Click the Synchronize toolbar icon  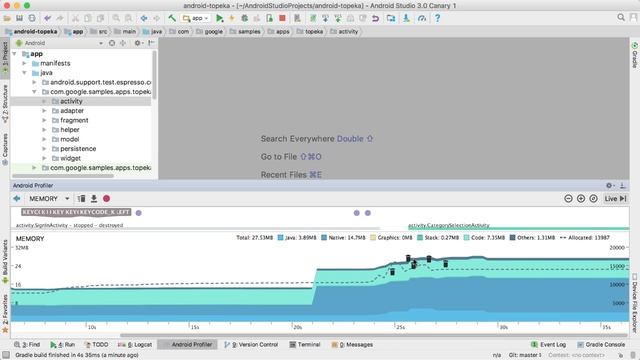point(32,18)
